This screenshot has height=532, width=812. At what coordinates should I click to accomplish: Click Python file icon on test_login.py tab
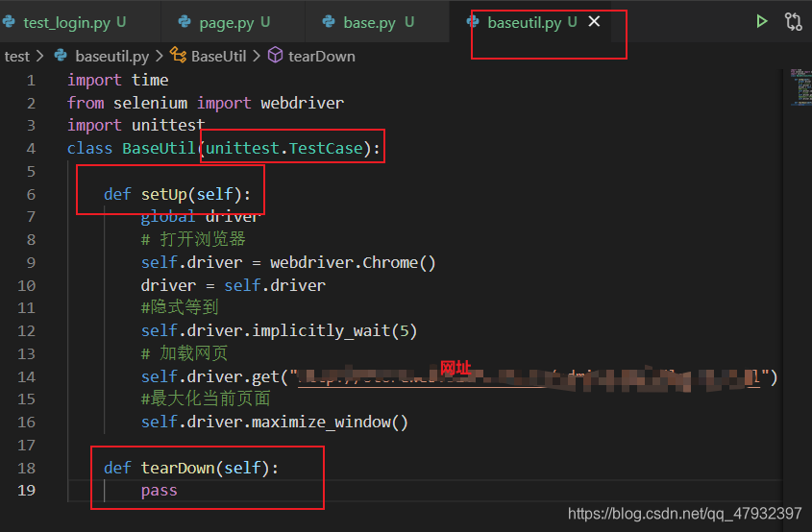[x=9, y=22]
